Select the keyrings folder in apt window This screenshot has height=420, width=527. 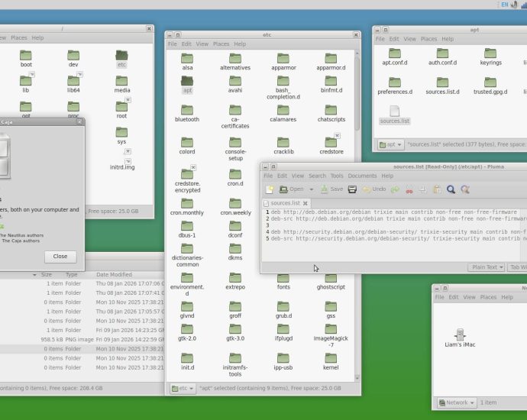pos(490,57)
